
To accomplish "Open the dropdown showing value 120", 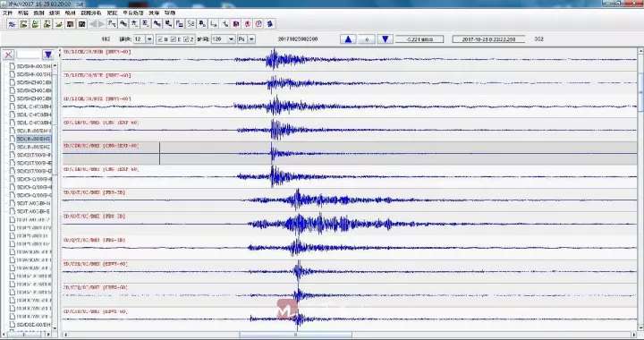I will pos(223,39).
